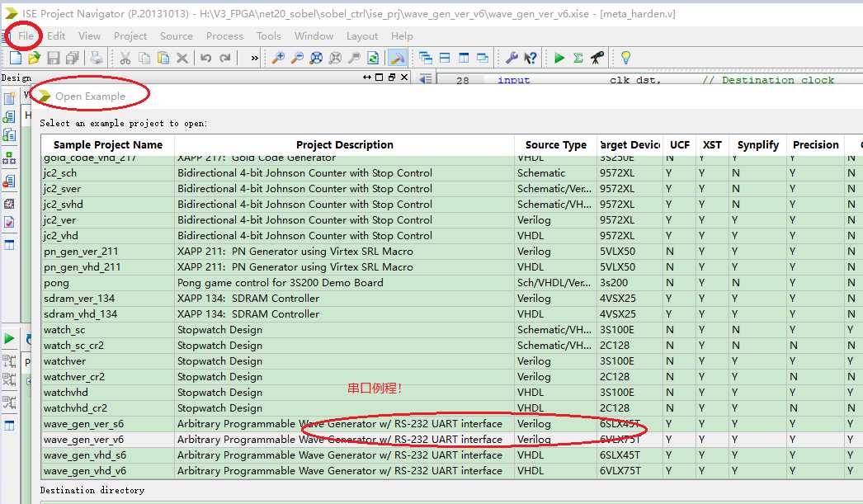863x504 pixels.
Task: Click the Undo arrow icon
Action: [205, 58]
